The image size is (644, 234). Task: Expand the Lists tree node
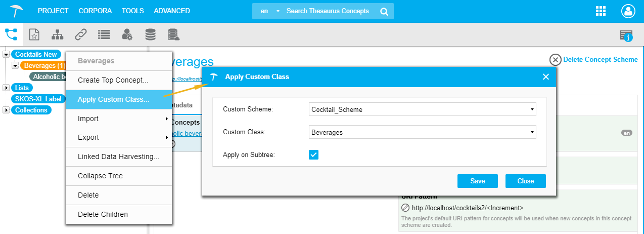[x=7, y=88]
